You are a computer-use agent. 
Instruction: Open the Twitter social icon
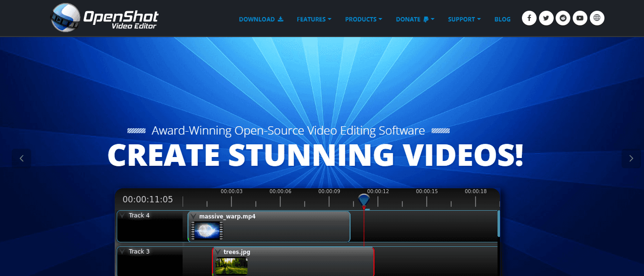pos(546,19)
